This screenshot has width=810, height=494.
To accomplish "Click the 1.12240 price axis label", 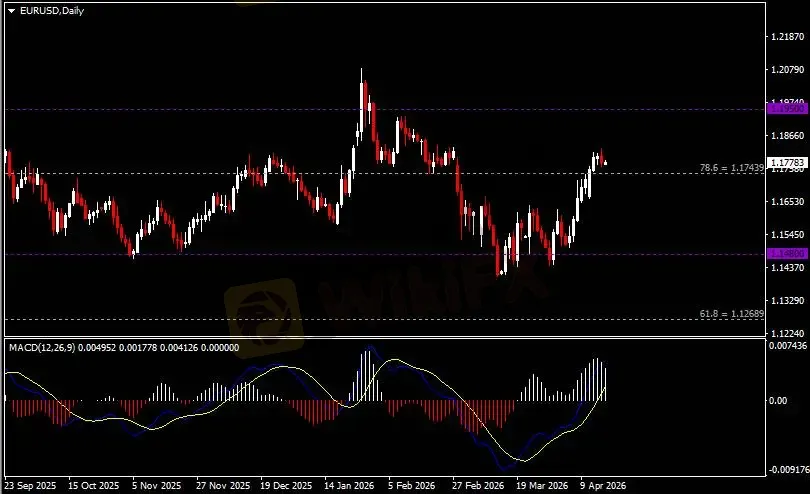I will click(787, 334).
